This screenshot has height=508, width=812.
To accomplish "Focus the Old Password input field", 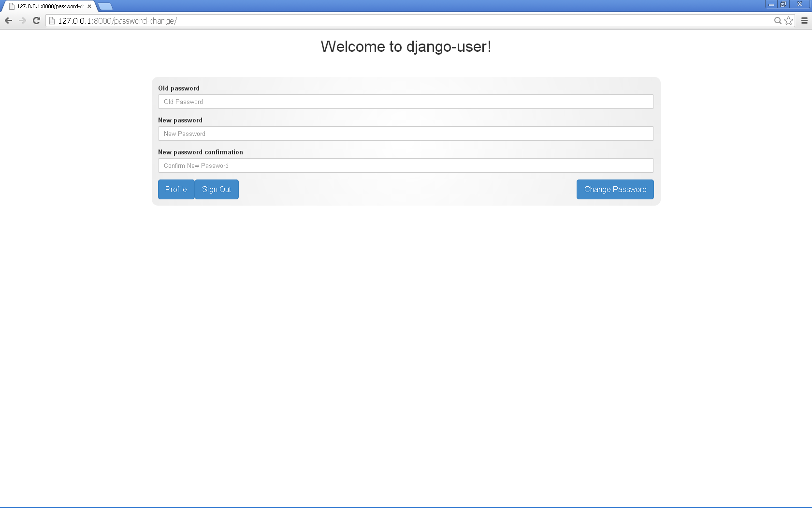I will click(x=406, y=102).
